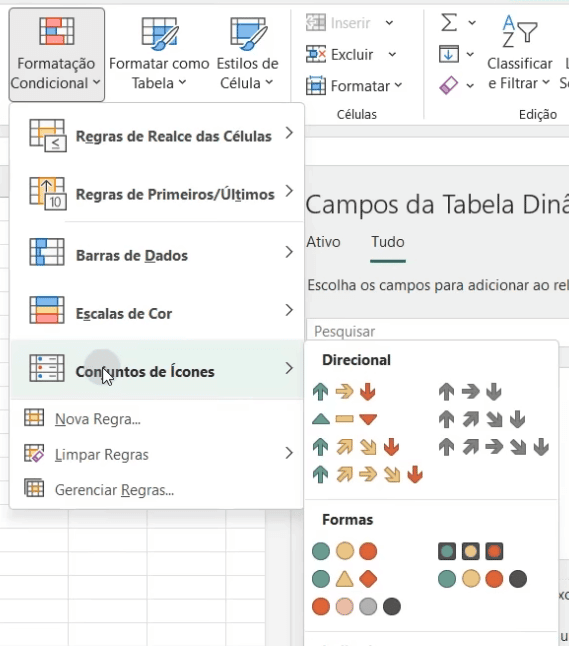Open Regras de Realce das Células submenu
Screen dimensions: 569x646
click(157, 135)
